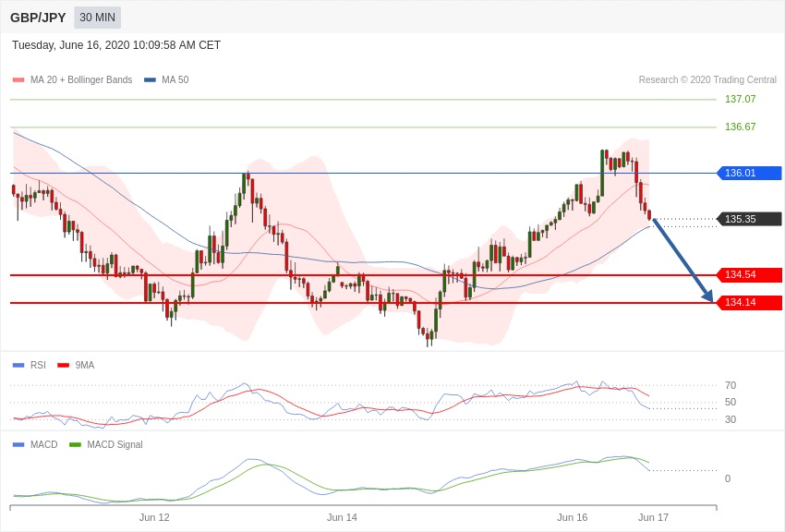Select the red 134.14 target tag
The height and width of the screenshot is (532, 785).
(750, 303)
